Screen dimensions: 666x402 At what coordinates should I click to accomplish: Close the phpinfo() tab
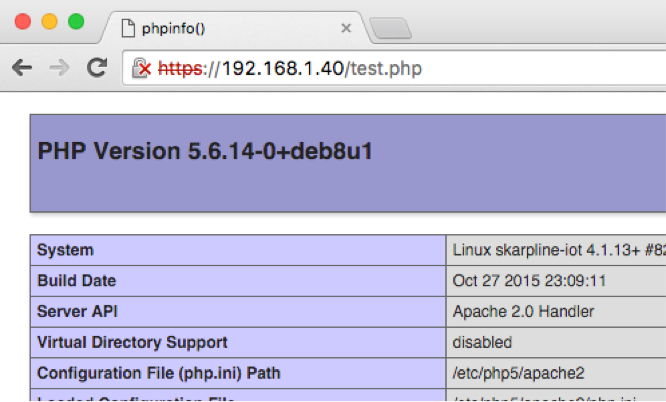[x=346, y=28]
